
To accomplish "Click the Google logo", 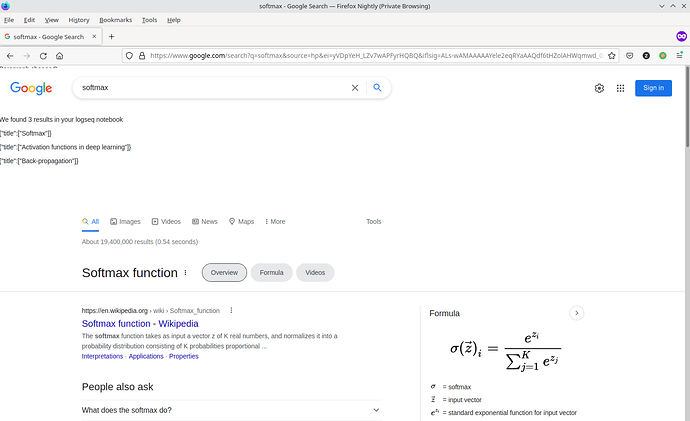I will tap(31, 88).
